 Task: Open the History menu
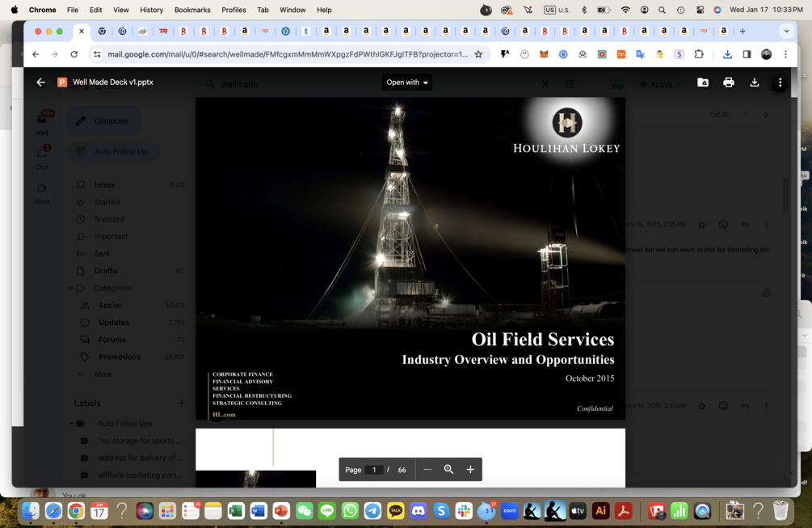click(151, 10)
